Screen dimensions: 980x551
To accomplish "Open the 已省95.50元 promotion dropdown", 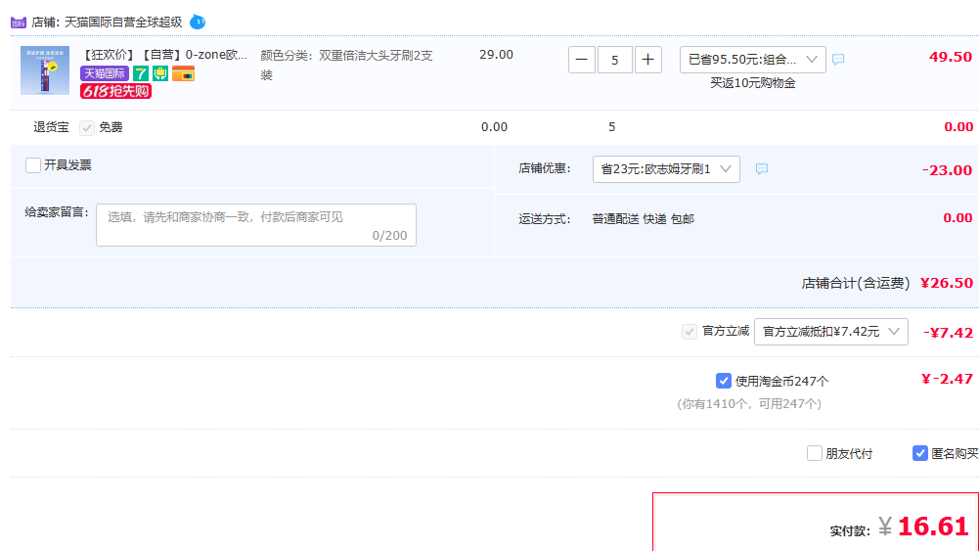I will point(752,60).
